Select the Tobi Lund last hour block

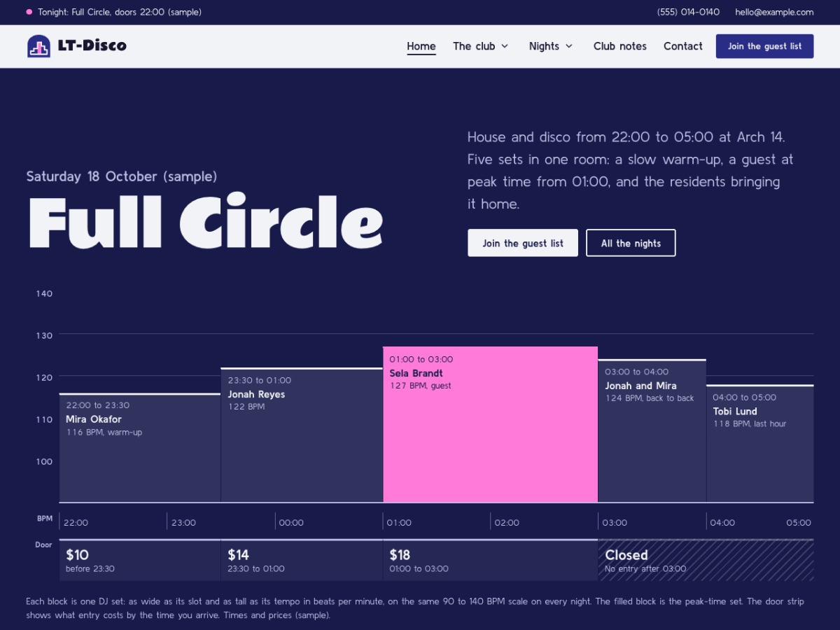pos(759,444)
